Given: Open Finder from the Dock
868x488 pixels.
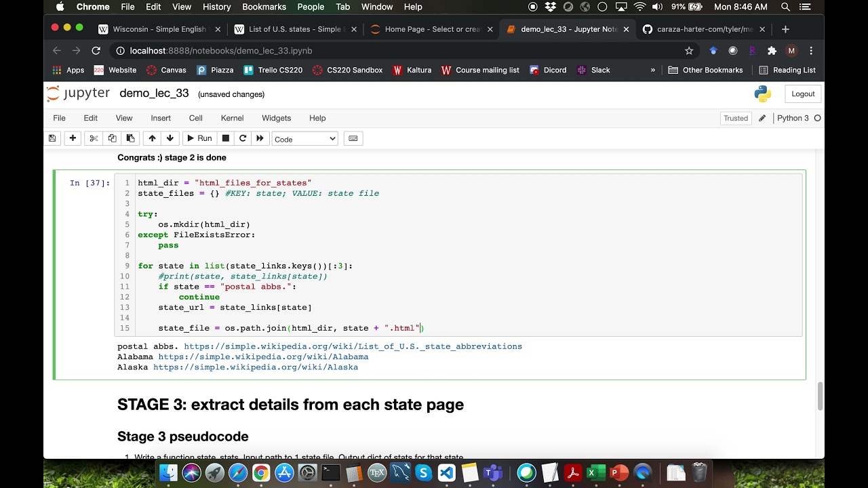Looking at the screenshot, I should [168, 472].
